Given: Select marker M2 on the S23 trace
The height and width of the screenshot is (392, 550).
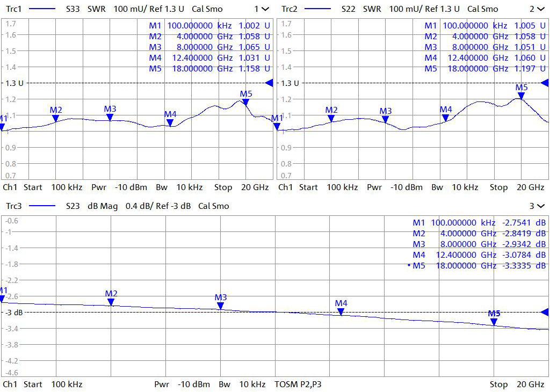Looking at the screenshot, I should pos(111,302).
